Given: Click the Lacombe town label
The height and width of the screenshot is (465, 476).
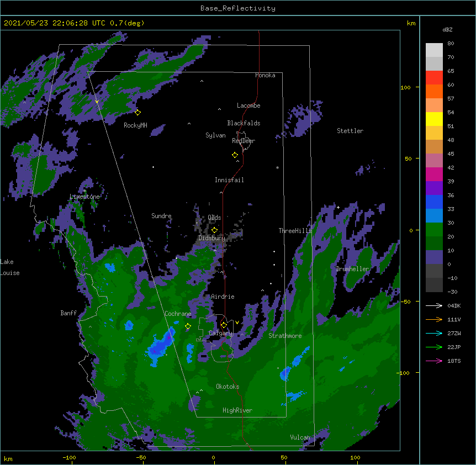Looking at the screenshot, I should click(x=248, y=105).
